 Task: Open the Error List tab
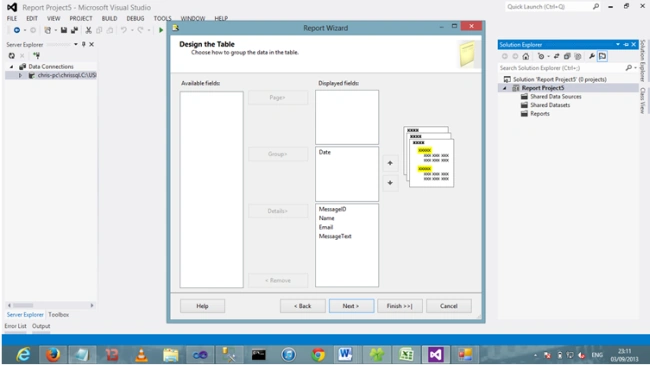[15, 326]
